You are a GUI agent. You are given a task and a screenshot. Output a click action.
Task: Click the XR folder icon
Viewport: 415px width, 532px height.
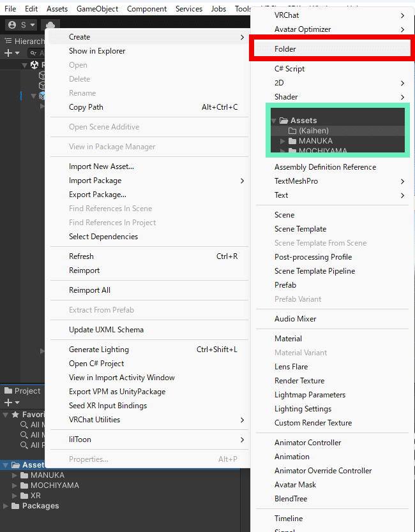pyautogui.click(x=25, y=496)
